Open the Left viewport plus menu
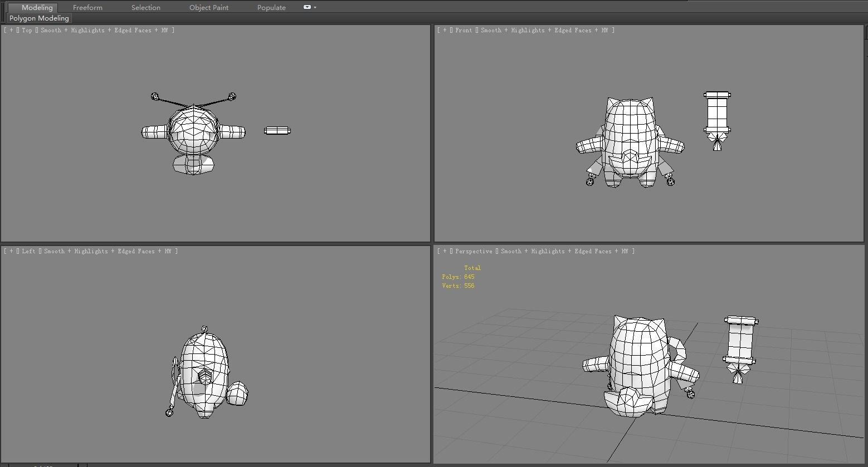The image size is (868, 467). point(11,251)
